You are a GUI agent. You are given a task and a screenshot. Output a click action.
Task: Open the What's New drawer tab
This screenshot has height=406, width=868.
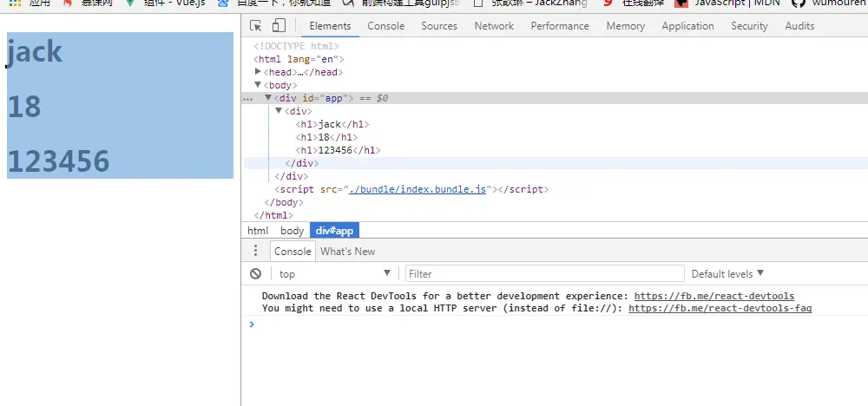click(348, 251)
